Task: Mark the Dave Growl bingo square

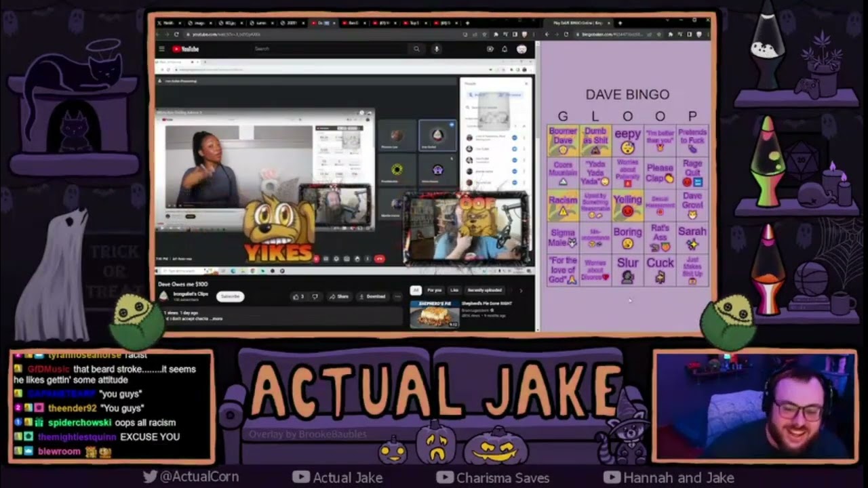Action: (692, 205)
